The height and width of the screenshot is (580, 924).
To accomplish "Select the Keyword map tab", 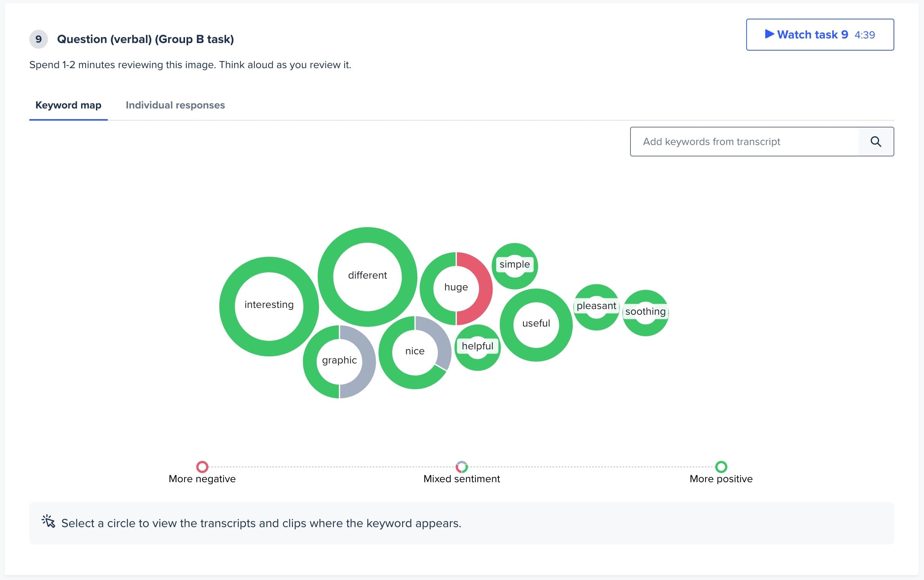I will click(x=67, y=104).
